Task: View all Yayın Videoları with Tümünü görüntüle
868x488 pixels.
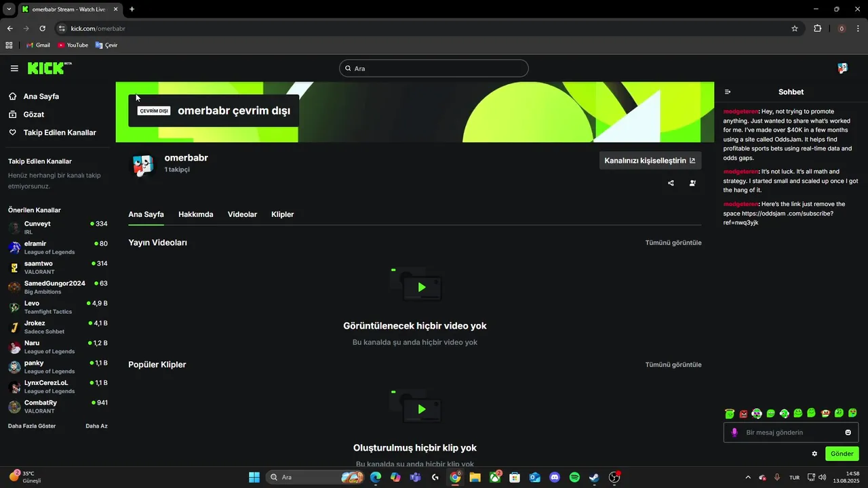Action: pyautogui.click(x=673, y=243)
